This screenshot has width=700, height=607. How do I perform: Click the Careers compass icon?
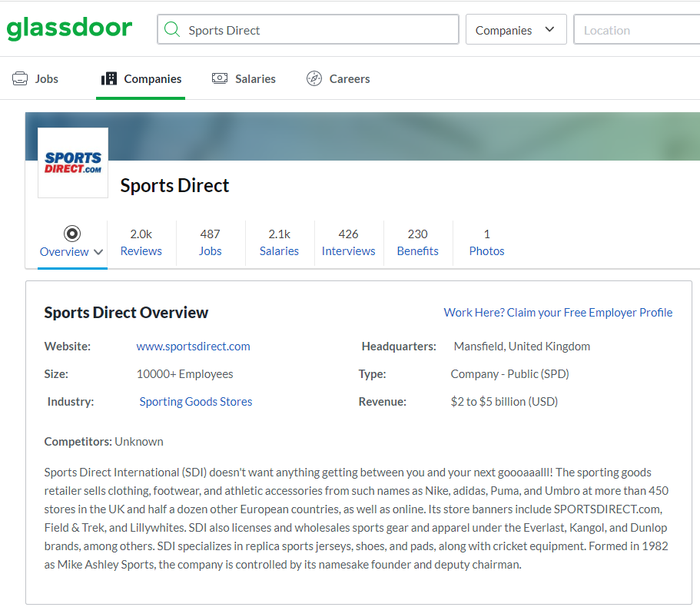(x=314, y=78)
